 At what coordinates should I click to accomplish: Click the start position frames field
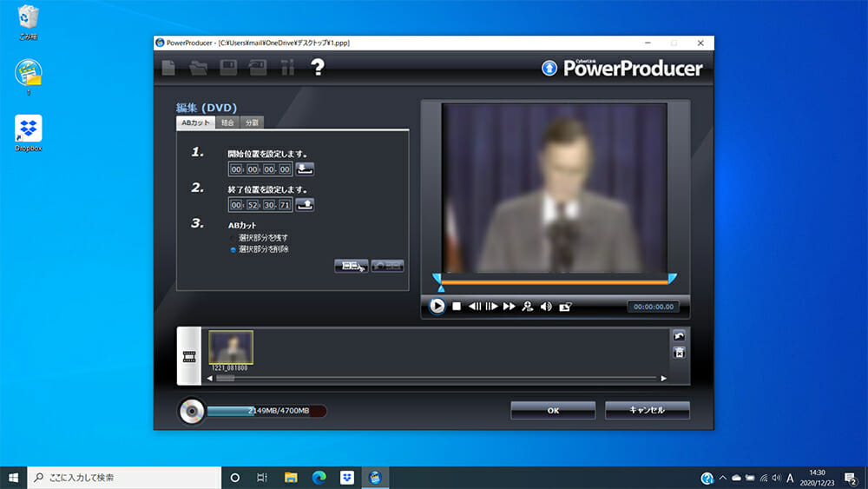coord(285,169)
